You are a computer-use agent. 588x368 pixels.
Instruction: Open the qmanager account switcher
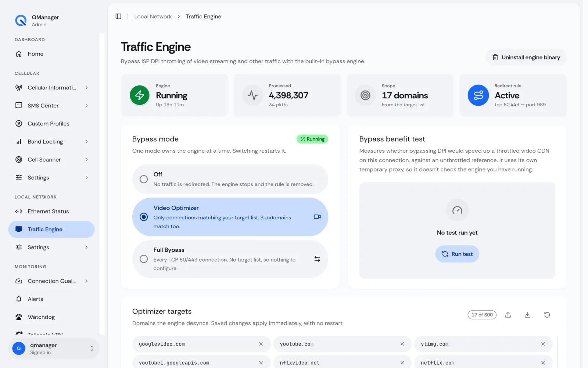click(x=54, y=348)
